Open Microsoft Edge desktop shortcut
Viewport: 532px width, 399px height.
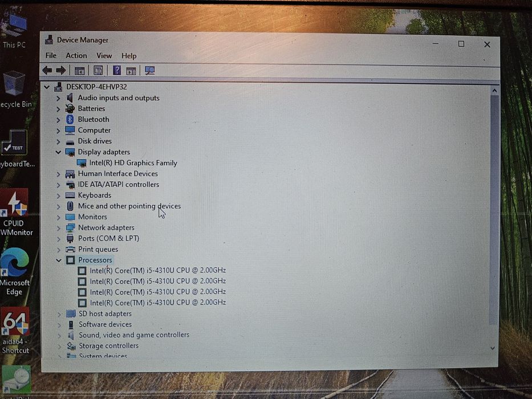click(x=15, y=272)
